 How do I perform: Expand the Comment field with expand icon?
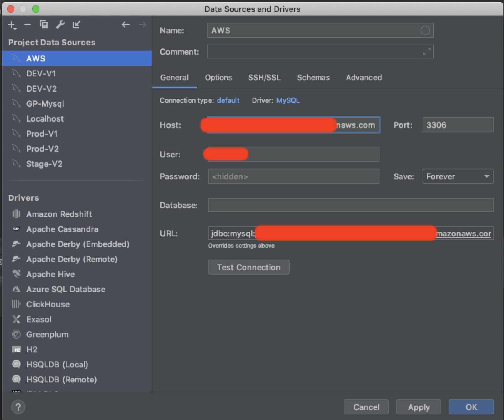427,52
